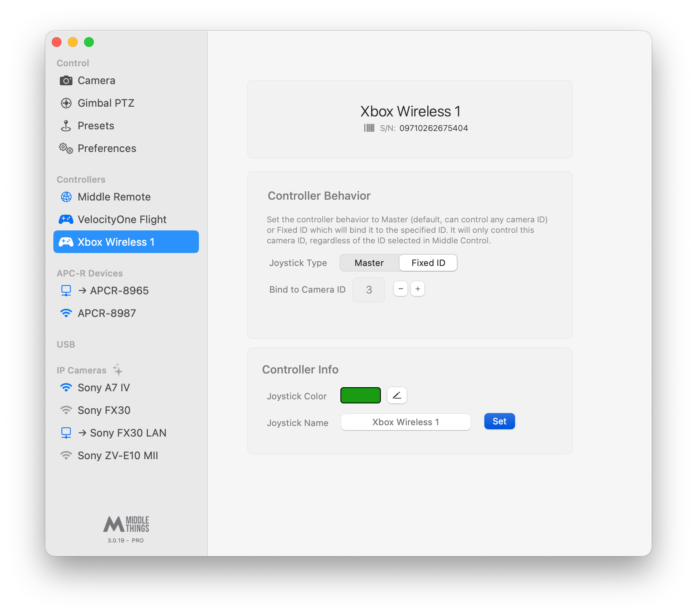Click the blue Set button

click(x=499, y=421)
